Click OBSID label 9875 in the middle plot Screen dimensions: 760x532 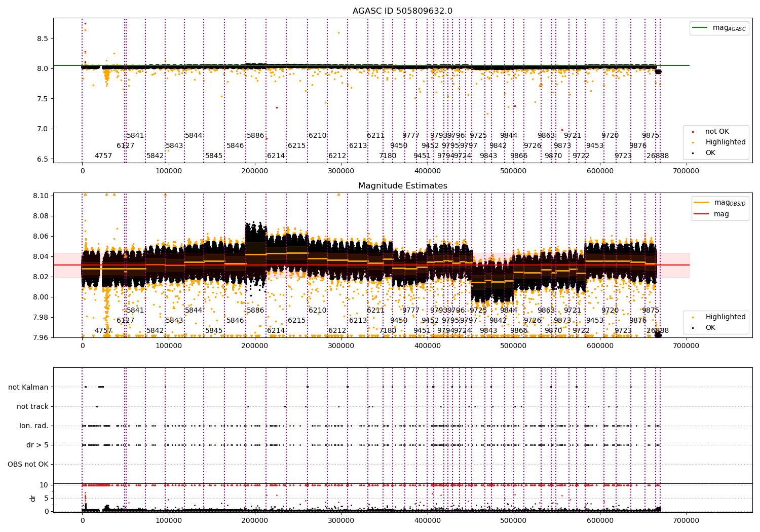tap(651, 311)
